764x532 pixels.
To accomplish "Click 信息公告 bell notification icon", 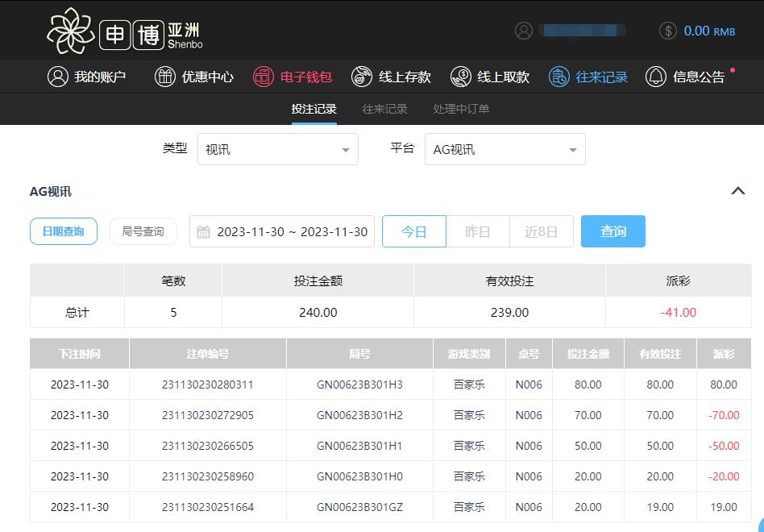I will click(x=656, y=77).
